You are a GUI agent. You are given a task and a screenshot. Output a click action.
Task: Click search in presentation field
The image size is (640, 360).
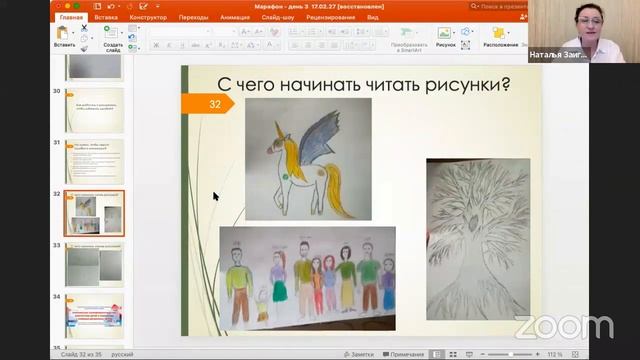point(499,7)
